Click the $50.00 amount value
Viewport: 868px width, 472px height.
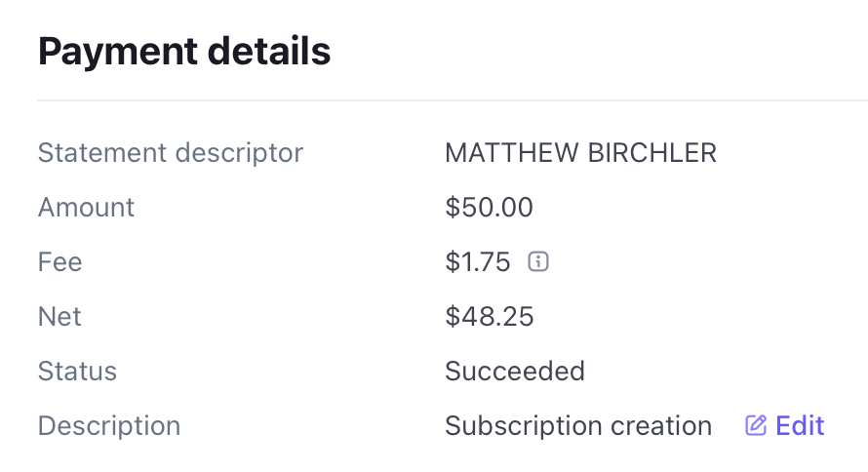489,208
